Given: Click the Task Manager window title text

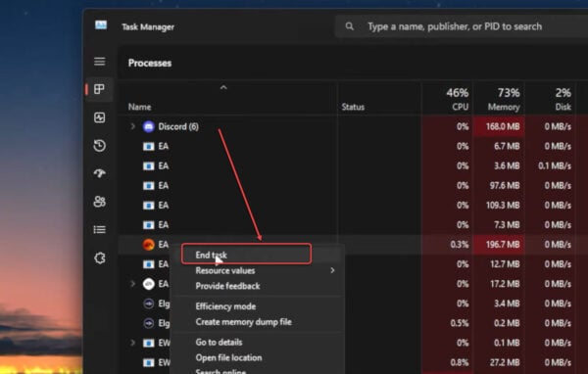Looking at the screenshot, I should pyautogui.click(x=148, y=27).
